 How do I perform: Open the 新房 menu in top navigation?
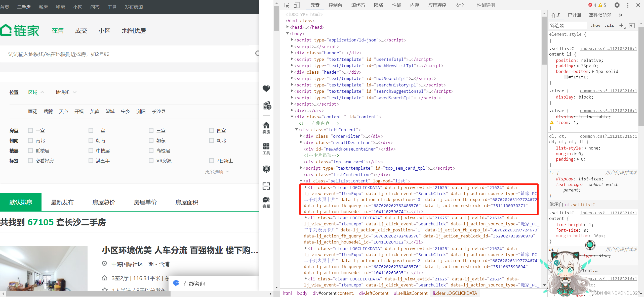coord(43,7)
